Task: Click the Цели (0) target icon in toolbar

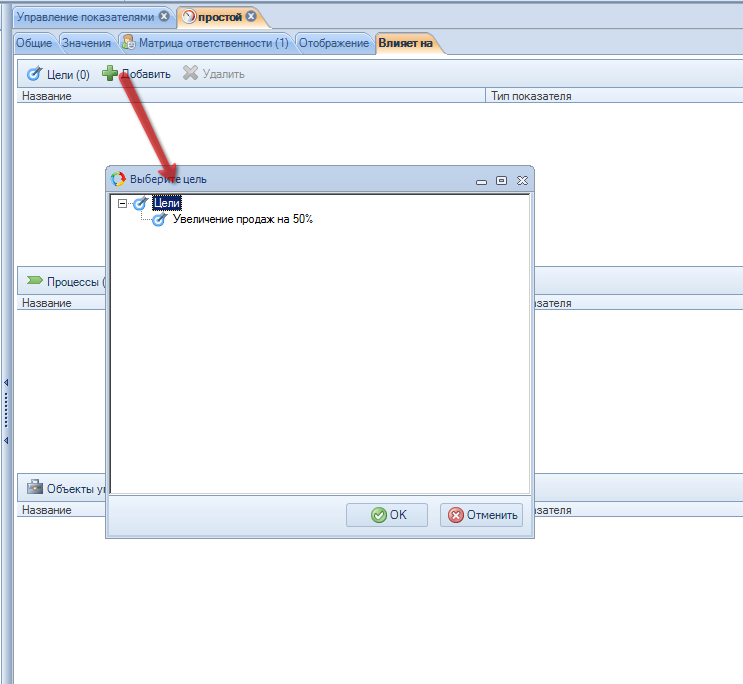Action: 34,74
